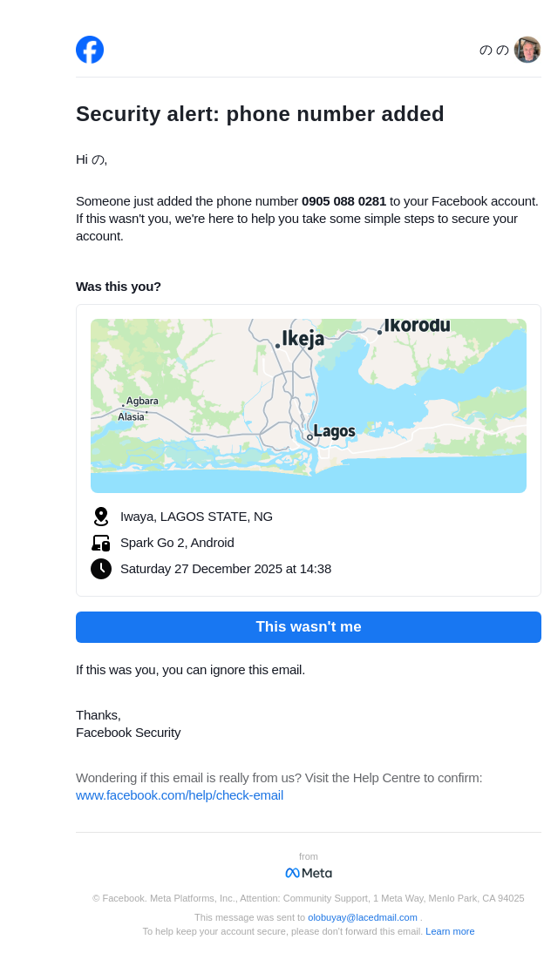The image size is (544, 980).
Task: Click the "Iwaya, LAGOS STATE, NG" location text
Action: pos(196,517)
